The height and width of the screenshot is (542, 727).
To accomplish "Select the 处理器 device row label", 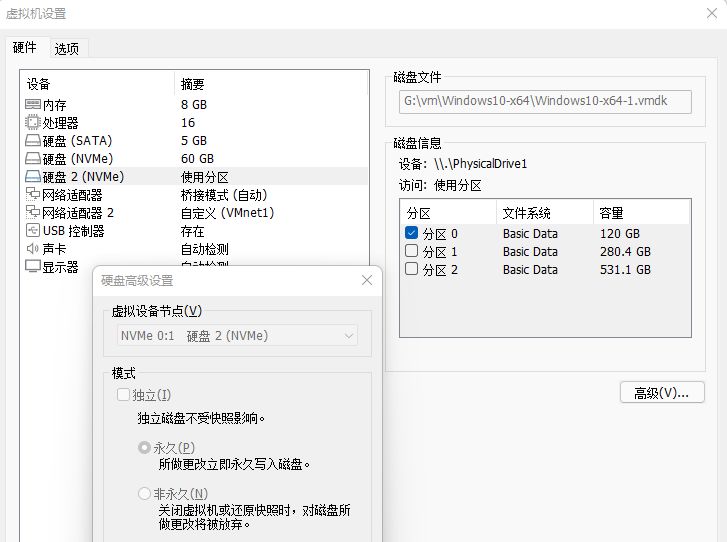I will pos(60,123).
